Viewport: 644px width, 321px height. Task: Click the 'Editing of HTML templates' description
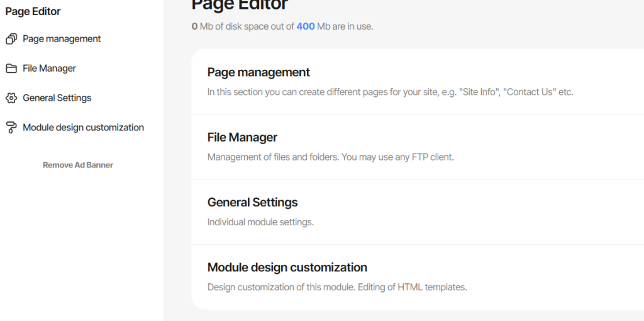tap(337, 287)
